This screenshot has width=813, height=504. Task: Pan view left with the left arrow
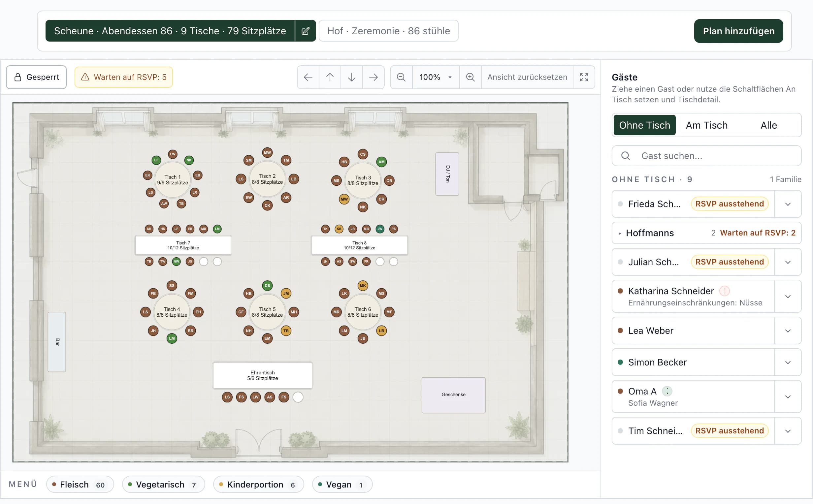308,77
